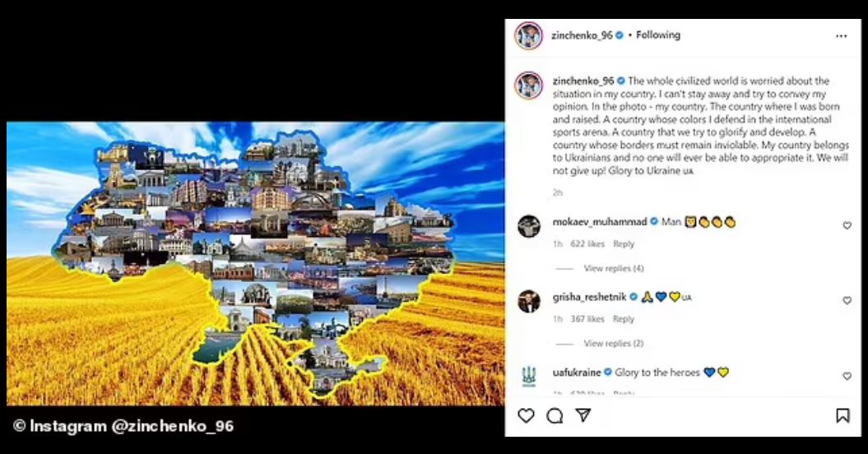Like mokaev_muhammad's comment
The height and width of the screenshot is (454, 868).
pyautogui.click(x=847, y=225)
